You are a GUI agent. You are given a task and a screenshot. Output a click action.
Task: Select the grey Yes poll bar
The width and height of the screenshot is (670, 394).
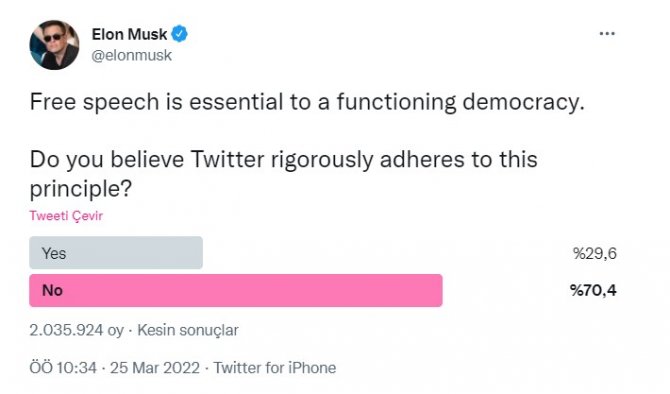click(x=116, y=253)
